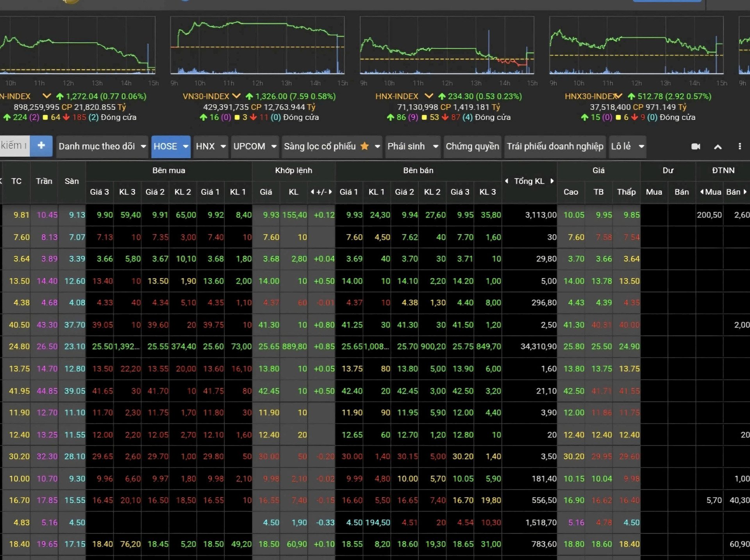Click HNX30-INDEX value 512.78
This screenshot has width=750, height=560.
pyautogui.click(x=650, y=96)
